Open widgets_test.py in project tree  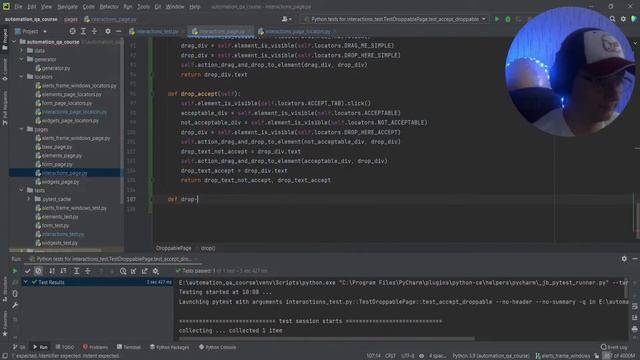pos(60,243)
